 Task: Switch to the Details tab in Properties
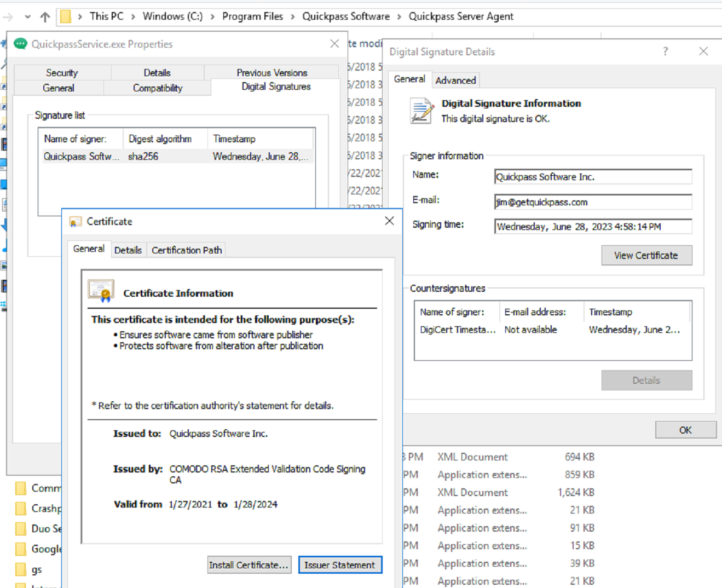click(x=157, y=73)
